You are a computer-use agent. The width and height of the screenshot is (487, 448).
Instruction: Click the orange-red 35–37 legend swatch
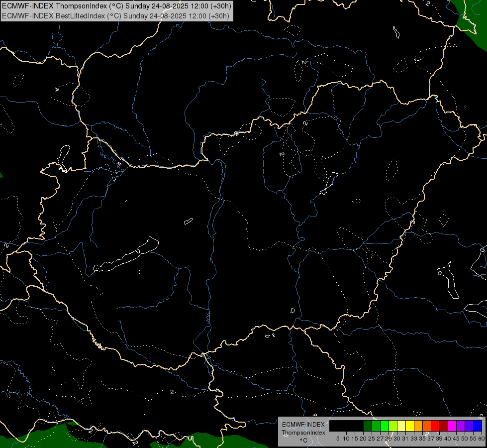coord(427,426)
